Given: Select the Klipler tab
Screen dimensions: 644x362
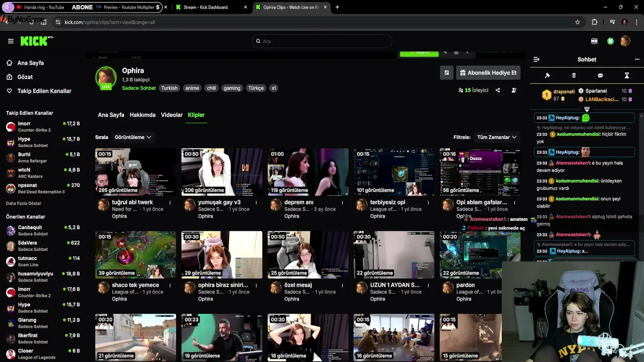Looking at the screenshot, I should [x=196, y=115].
